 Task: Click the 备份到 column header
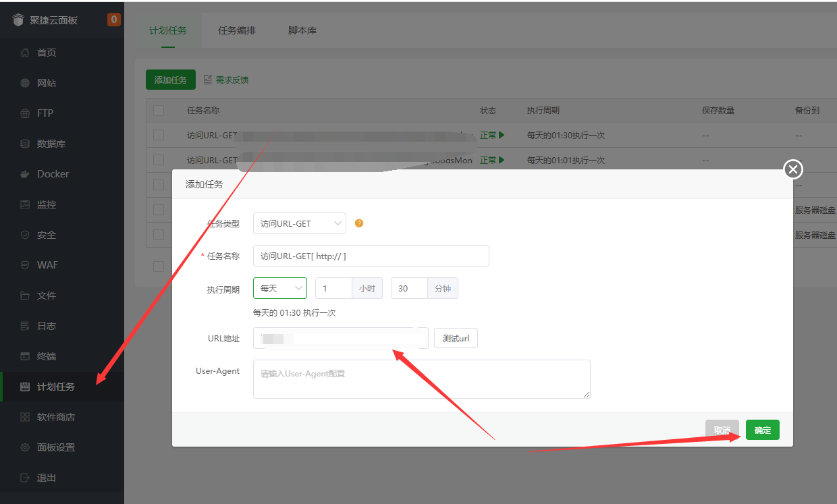click(807, 110)
